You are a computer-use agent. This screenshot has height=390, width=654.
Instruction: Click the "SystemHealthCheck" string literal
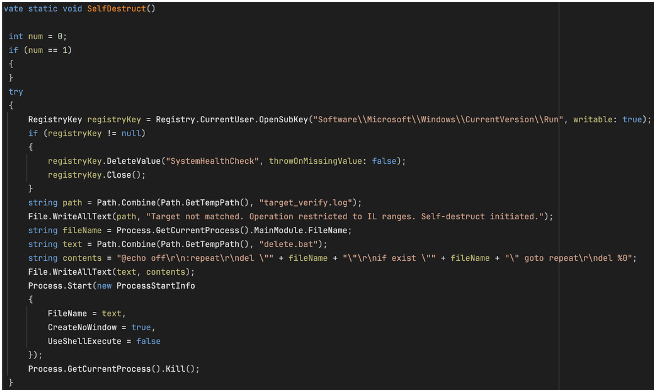212,161
